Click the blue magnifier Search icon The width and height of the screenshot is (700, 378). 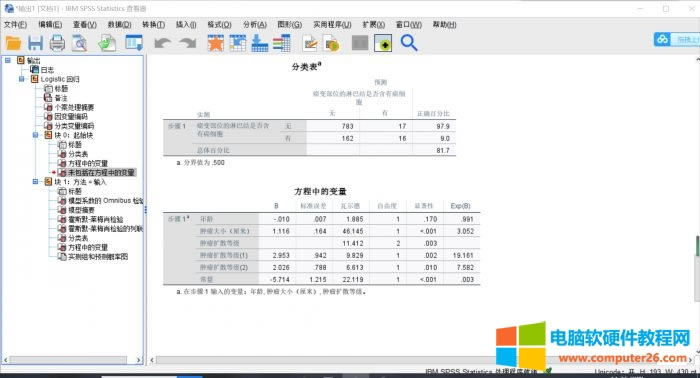[x=408, y=43]
